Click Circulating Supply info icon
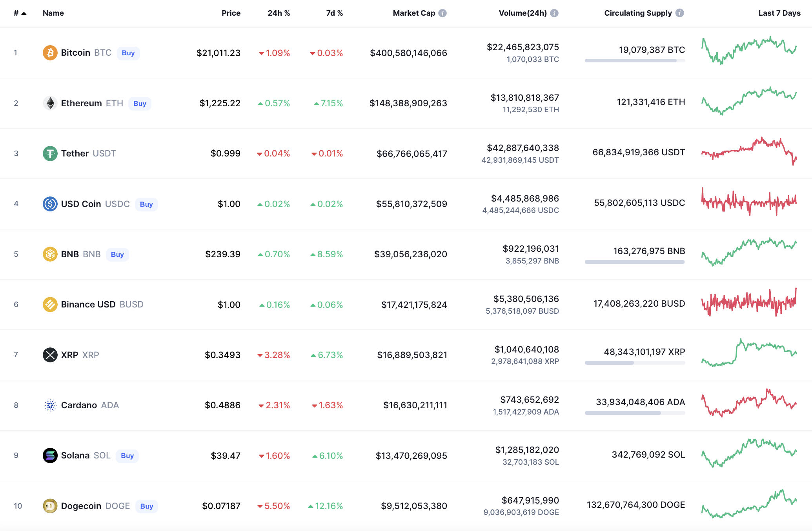Viewport: 812px width, 531px height. point(680,13)
